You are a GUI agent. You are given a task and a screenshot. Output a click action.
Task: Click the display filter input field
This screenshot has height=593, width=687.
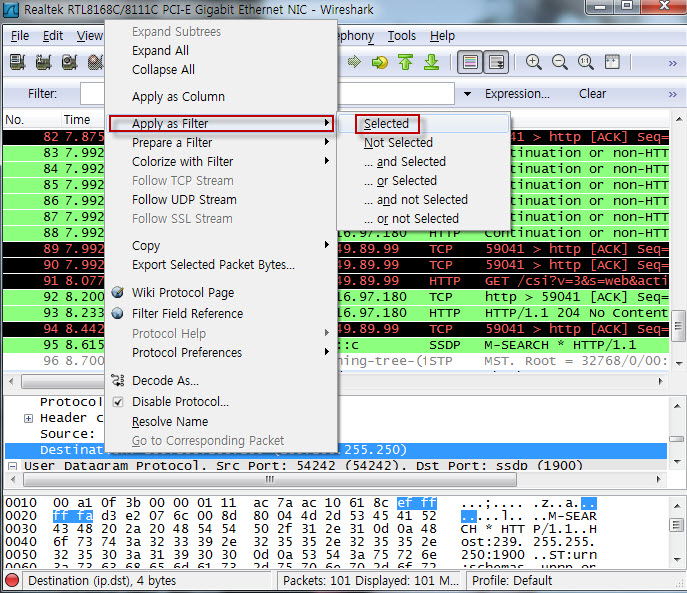point(267,94)
